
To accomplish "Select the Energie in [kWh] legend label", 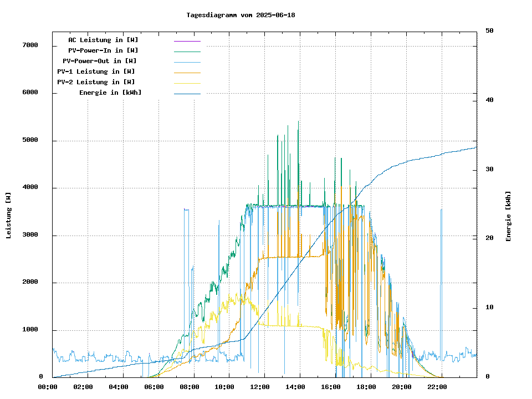I will pos(110,93).
